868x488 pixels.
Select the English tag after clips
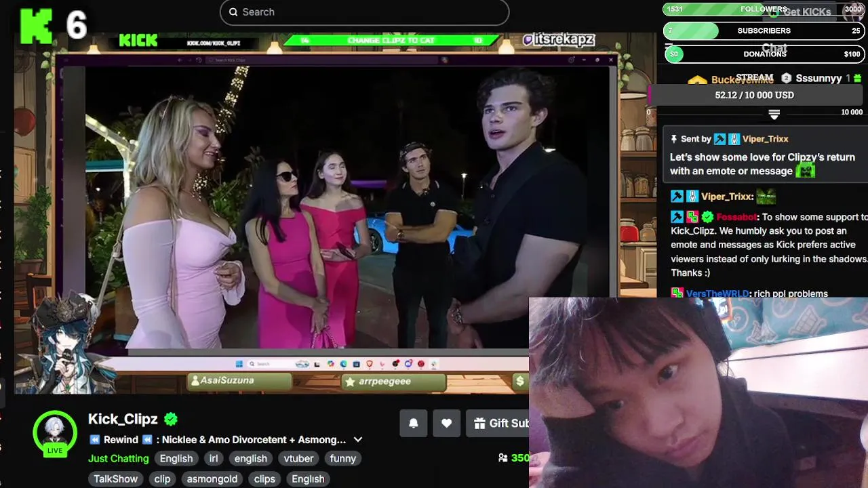click(308, 479)
